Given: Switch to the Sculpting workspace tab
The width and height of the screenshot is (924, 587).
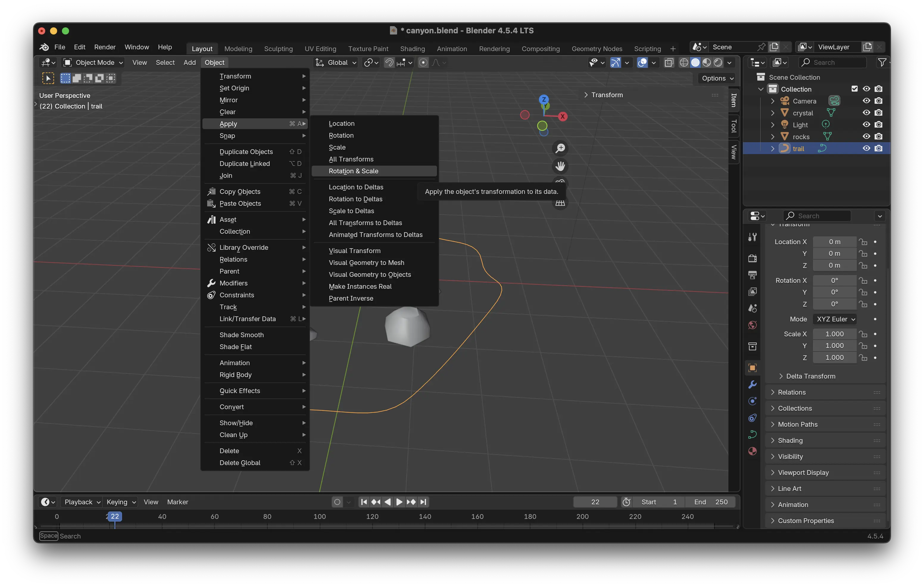Looking at the screenshot, I should (278, 49).
